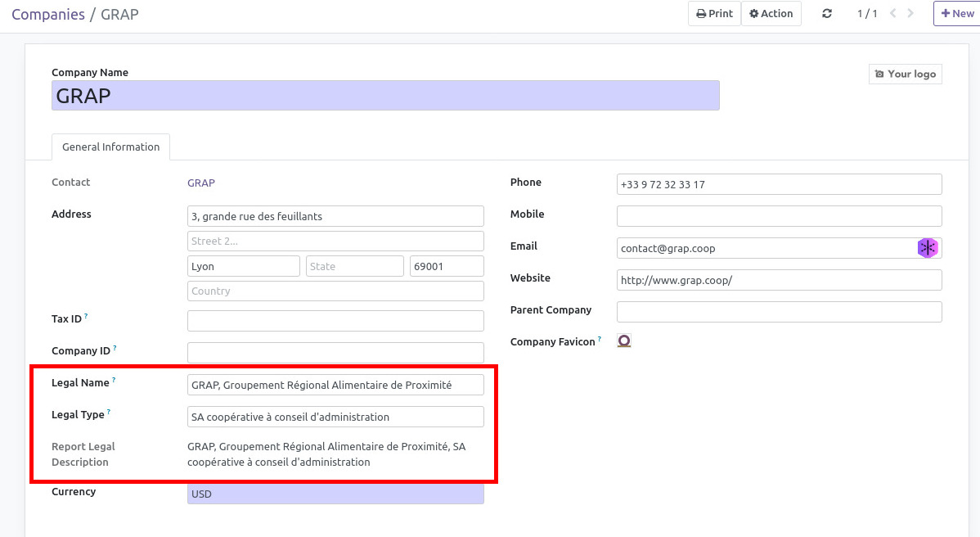Screen dimensions: 980x537
Task: Click the Legal Type help icon
Action: click(110, 410)
